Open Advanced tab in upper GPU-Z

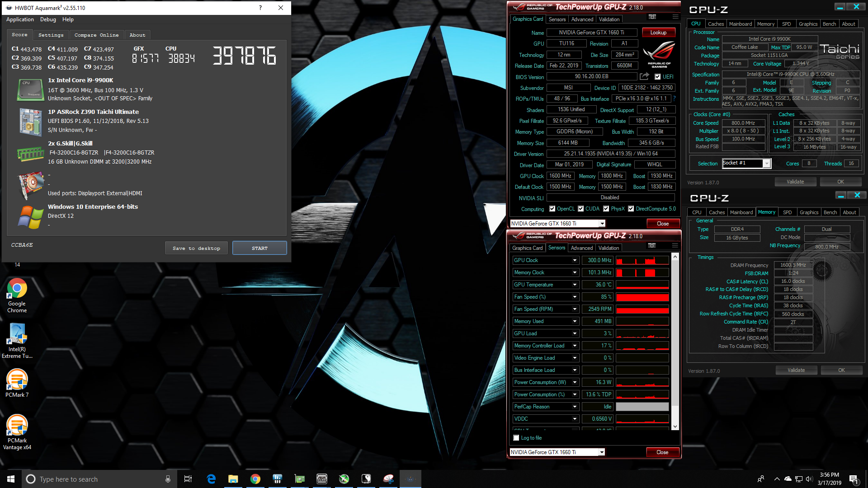(582, 19)
